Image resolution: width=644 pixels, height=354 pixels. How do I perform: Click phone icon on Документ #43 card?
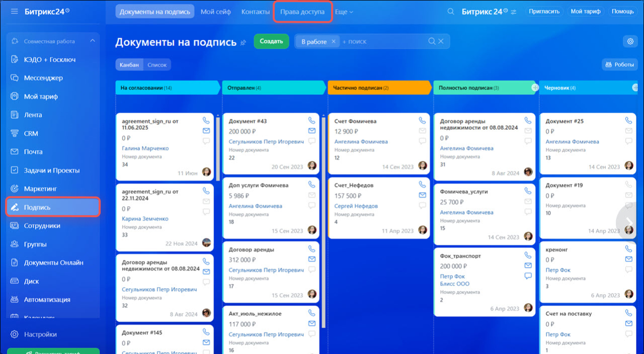312,121
